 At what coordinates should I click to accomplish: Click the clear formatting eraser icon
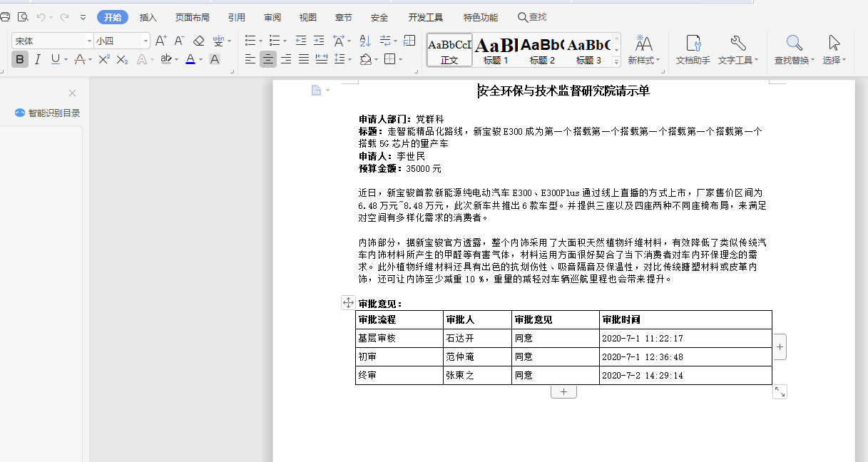200,41
